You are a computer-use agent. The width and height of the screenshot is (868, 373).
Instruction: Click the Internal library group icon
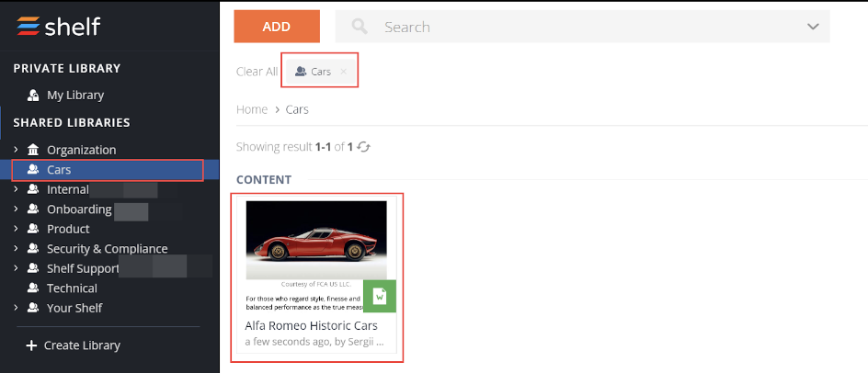tap(33, 190)
